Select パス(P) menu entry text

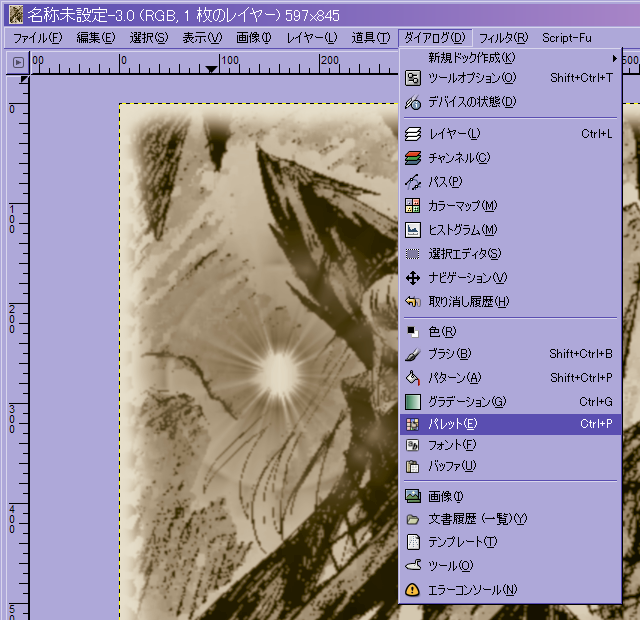[x=445, y=182]
